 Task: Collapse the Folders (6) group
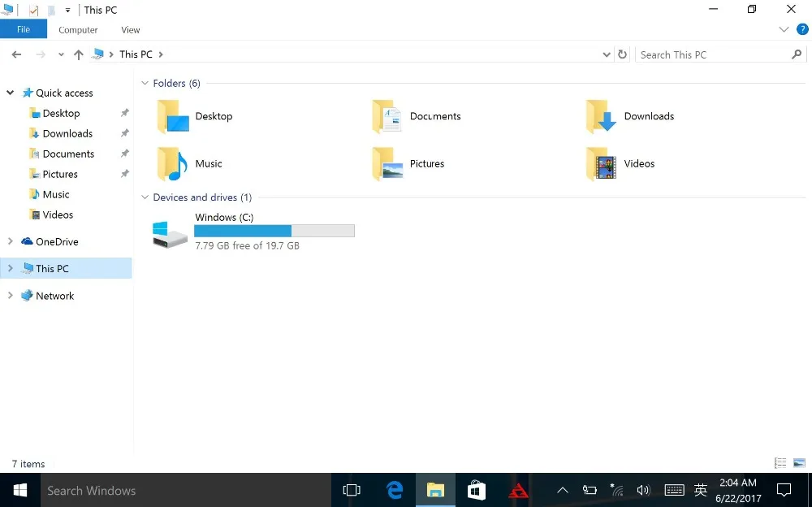(x=145, y=83)
